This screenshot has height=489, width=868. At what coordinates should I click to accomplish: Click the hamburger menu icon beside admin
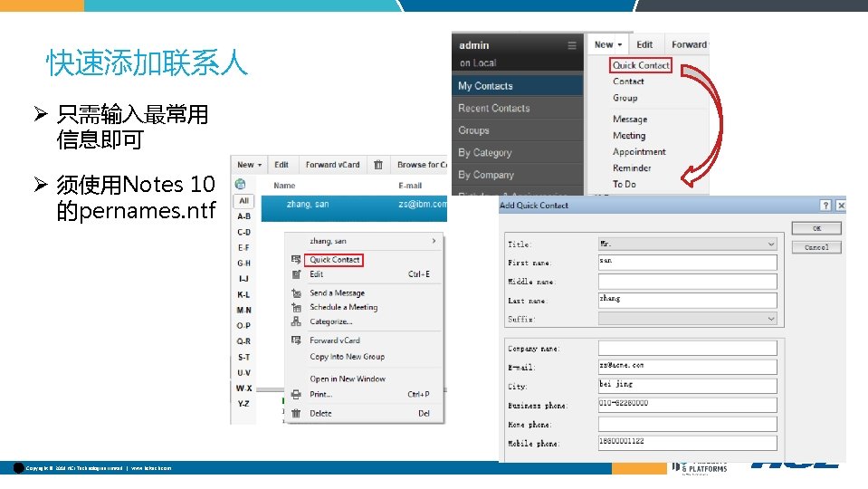click(572, 45)
